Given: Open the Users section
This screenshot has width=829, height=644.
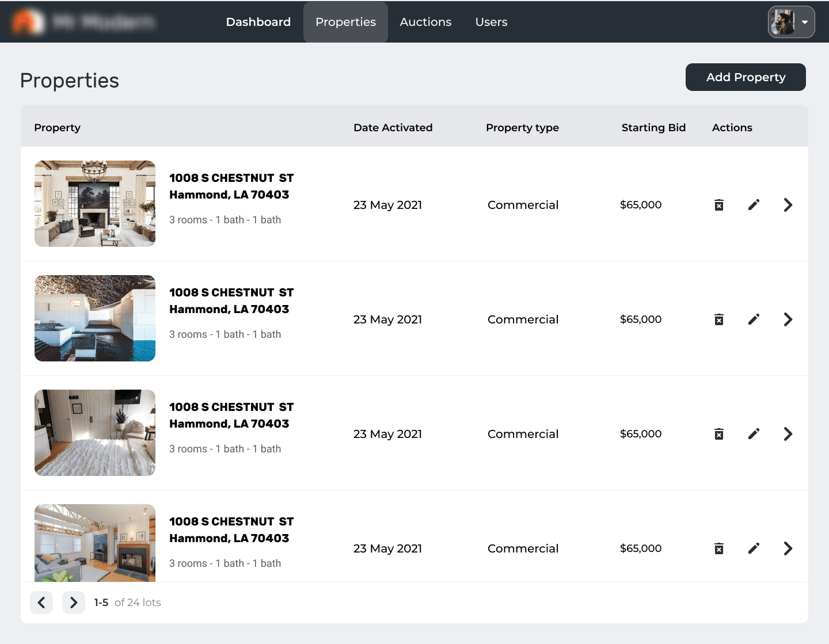Looking at the screenshot, I should click(491, 22).
